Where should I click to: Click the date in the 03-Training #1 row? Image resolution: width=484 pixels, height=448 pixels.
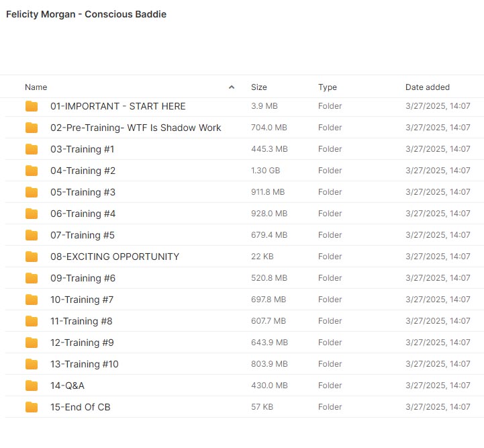(438, 149)
